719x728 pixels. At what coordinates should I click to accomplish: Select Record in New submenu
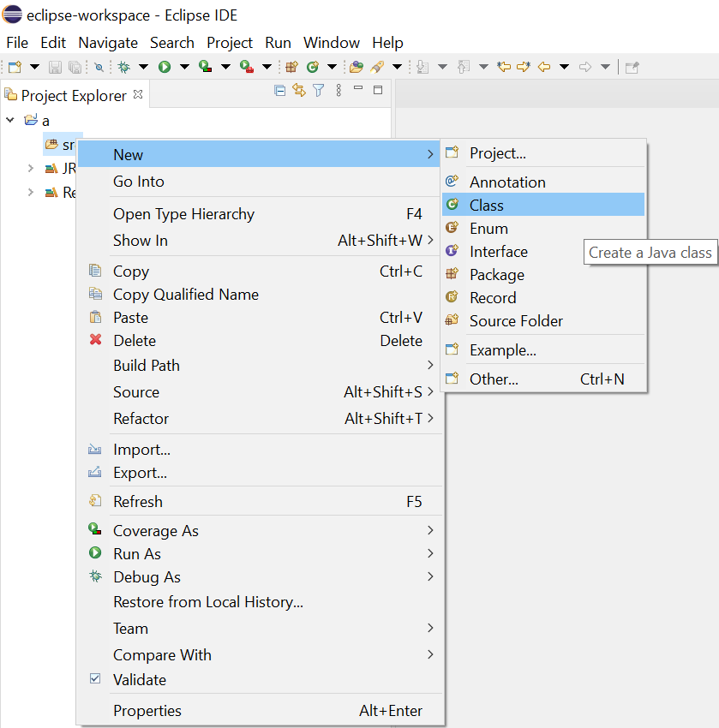coord(543,297)
